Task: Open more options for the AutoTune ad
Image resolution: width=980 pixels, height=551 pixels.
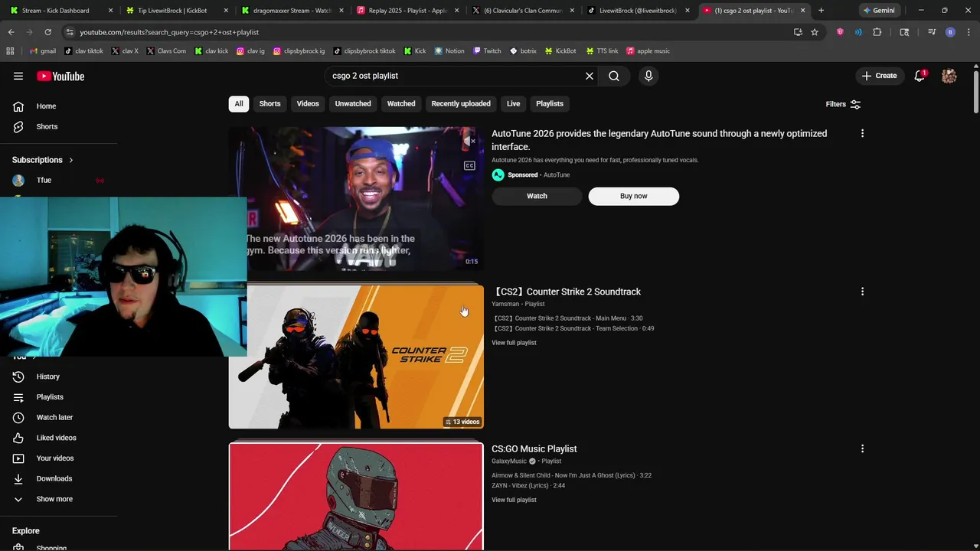Action: point(862,133)
